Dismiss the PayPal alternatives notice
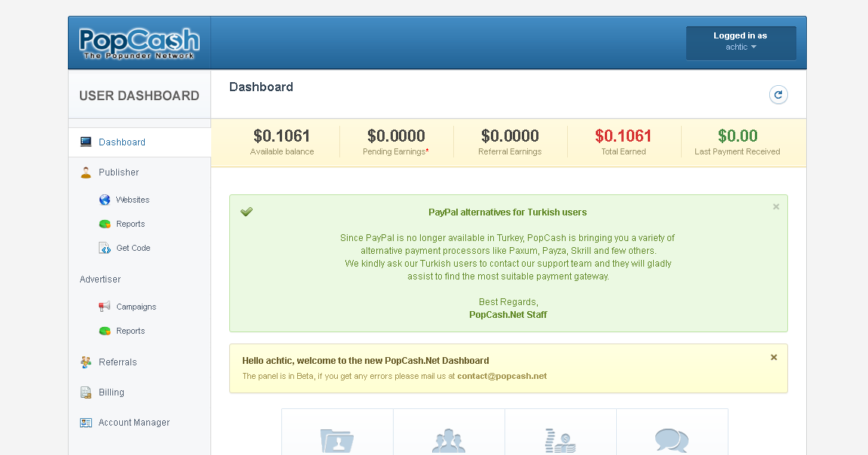The image size is (868, 455). [x=775, y=206]
